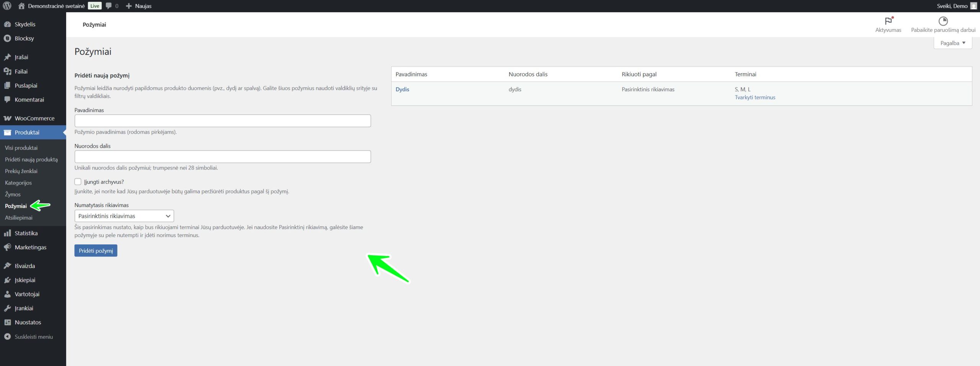Click the Pavadinimas text field
980x366 pixels.
click(222, 121)
